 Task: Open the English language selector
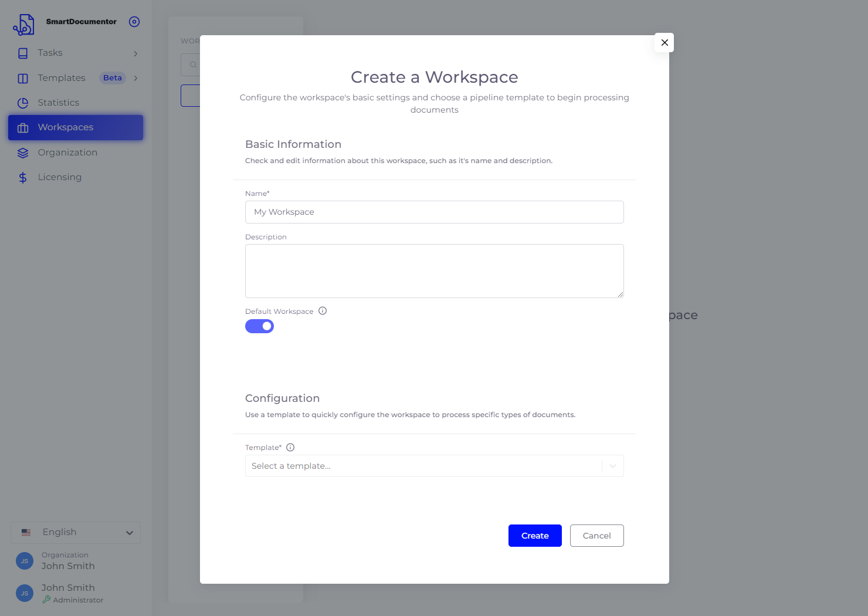pos(76,533)
